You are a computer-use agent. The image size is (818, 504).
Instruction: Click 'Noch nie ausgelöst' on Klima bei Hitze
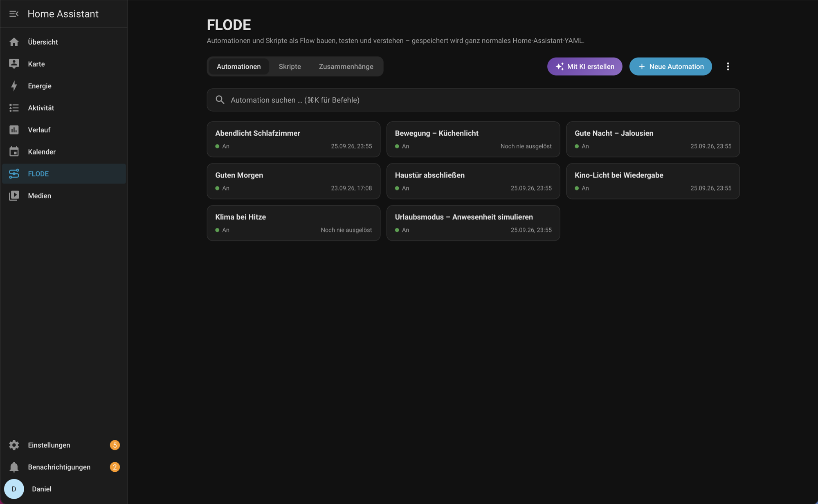coord(346,230)
